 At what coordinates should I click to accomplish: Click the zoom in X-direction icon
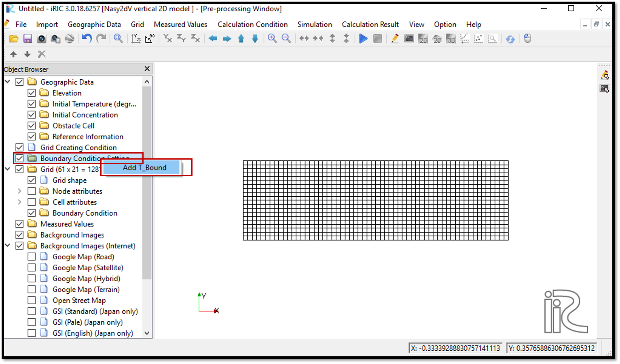[x=304, y=38]
